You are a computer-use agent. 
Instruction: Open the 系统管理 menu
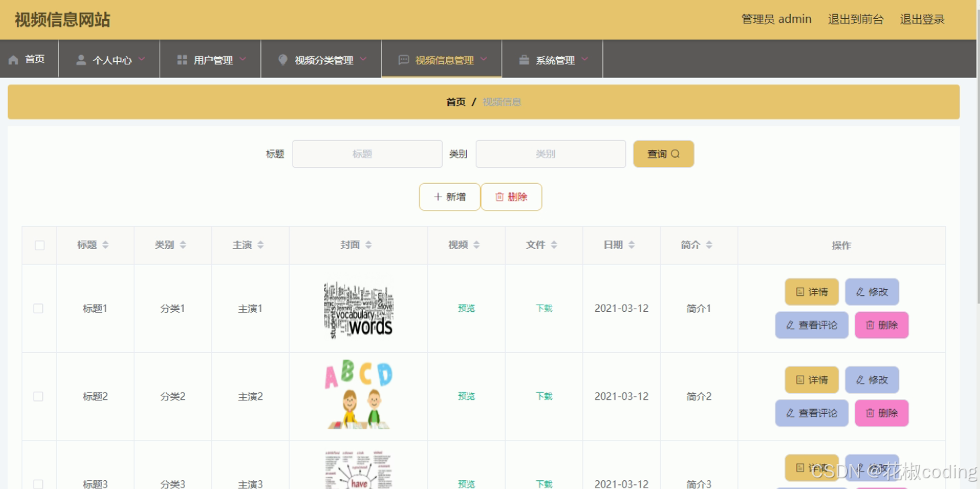coord(553,59)
